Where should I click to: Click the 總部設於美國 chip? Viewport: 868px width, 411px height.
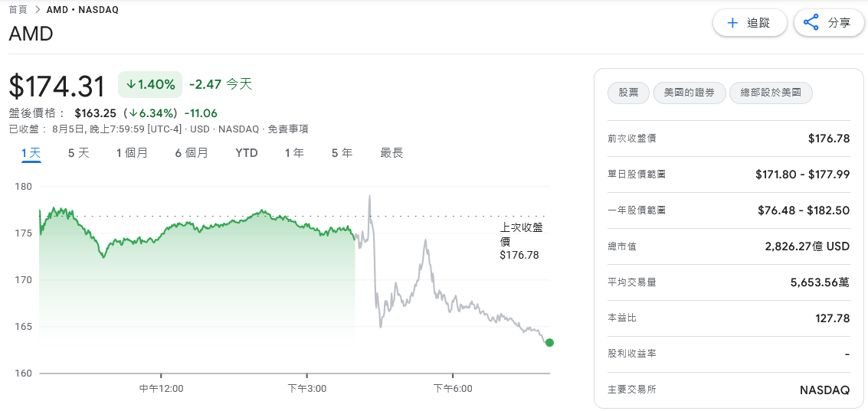point(771,93)
